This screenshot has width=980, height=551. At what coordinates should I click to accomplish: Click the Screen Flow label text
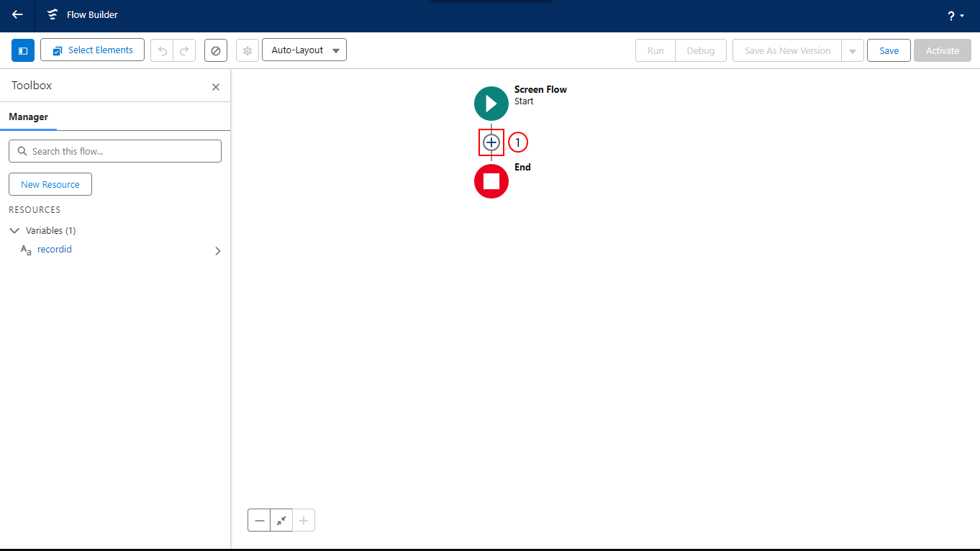(540, 90)
